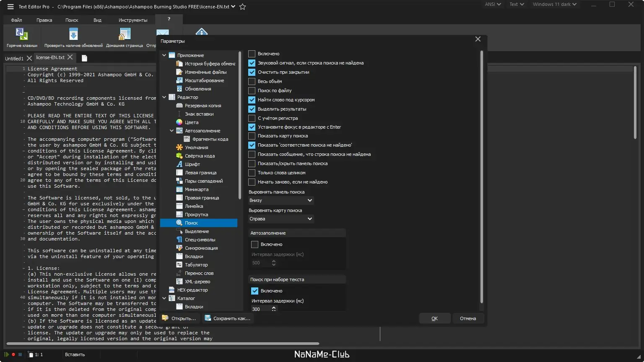
Task: Click the Табулятор icon in settings tree
Action: [179, 265]
